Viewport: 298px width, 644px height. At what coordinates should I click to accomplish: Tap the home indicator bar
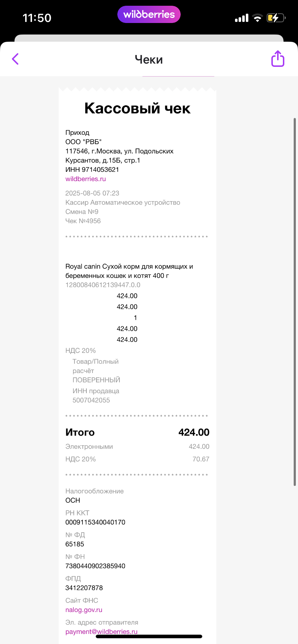click(149, 636)
